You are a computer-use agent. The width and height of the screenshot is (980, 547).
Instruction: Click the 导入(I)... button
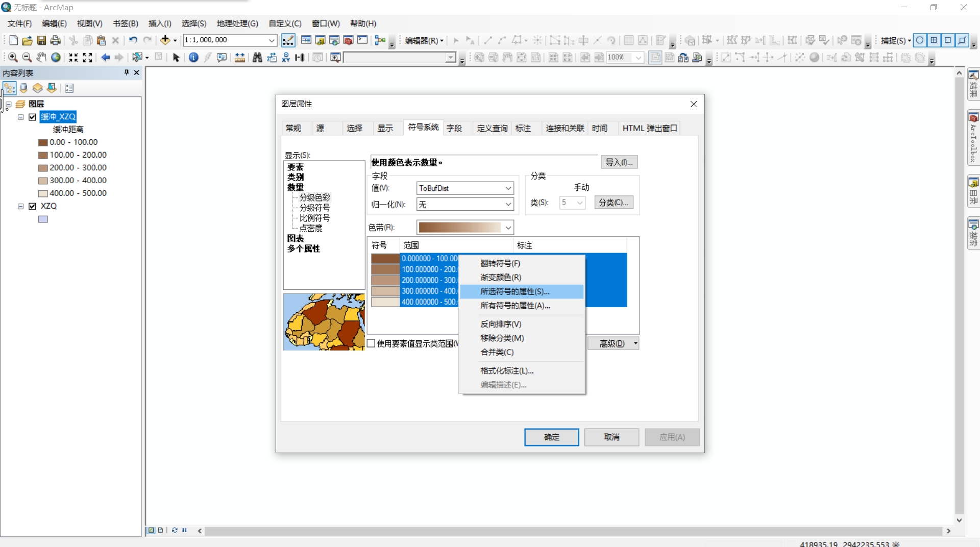tap(619, 162)
